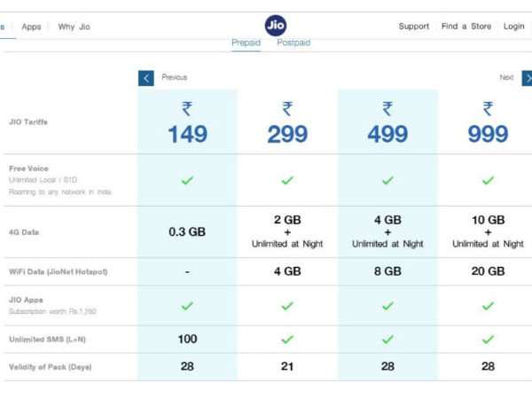Click the Login link

pyautogui.click(x=514, y=27)
